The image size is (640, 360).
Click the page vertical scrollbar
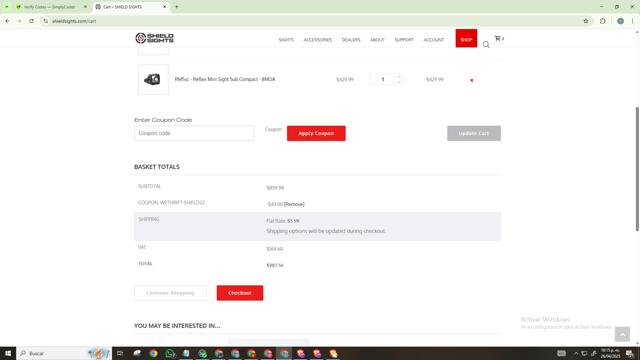click(637, 169)
